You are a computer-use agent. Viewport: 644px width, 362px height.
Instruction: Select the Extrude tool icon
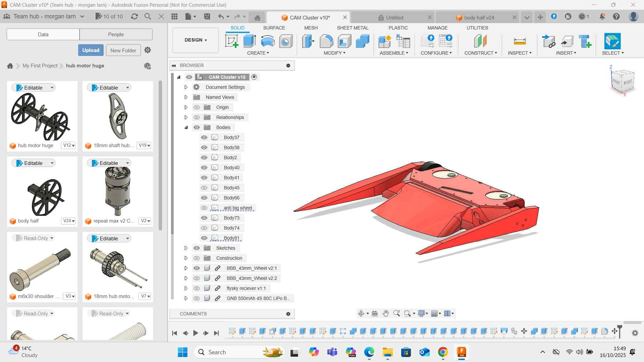pyautogui.click(x=250, y=42)
